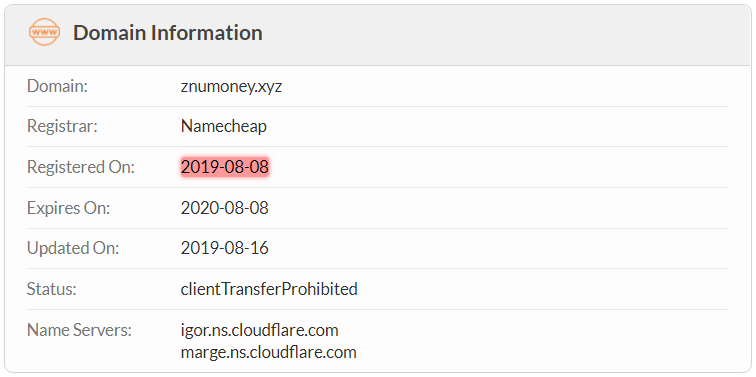Click empty space right of Status row
756x377 pixels.
click(x=542, y=289)
